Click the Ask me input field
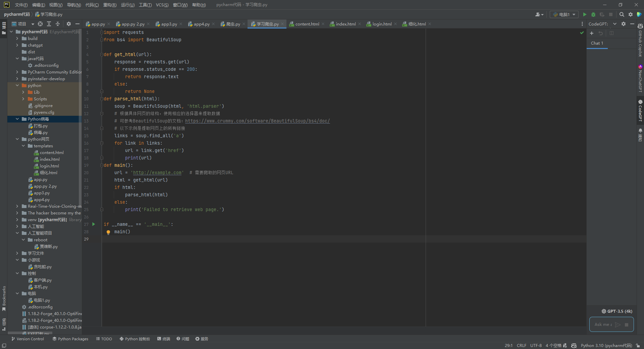The image size is (644, 349). [x=603, y=325]
